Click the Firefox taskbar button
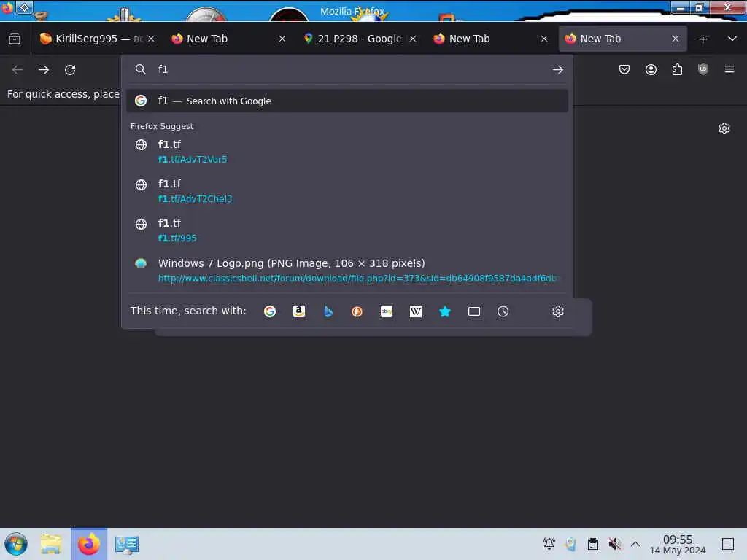Viewport: 747px width, 560px height. coord(89,544)
